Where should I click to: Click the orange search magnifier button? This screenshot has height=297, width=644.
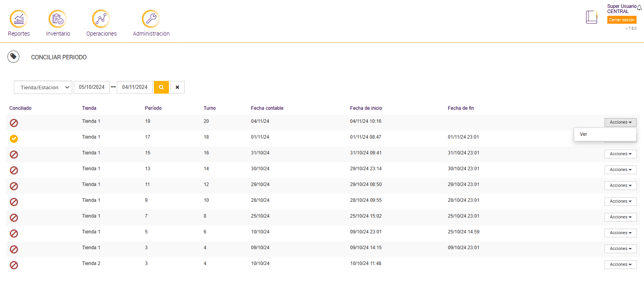click(161, 87)
